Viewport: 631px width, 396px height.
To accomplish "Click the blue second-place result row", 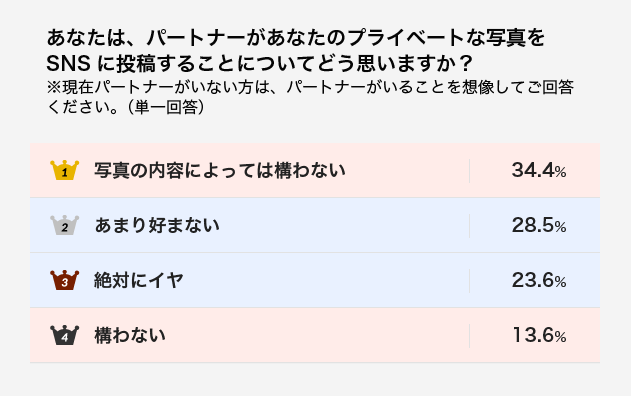I will pos(315,225).
